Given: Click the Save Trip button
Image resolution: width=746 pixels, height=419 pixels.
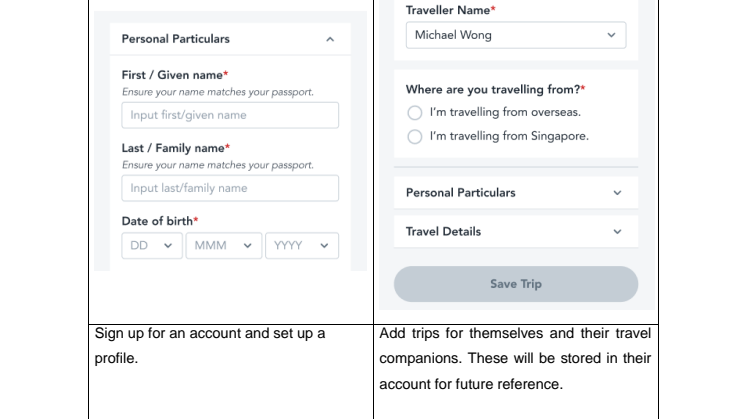Looking at the screenshot, I should pyautogui.click(x=516, y=284).
